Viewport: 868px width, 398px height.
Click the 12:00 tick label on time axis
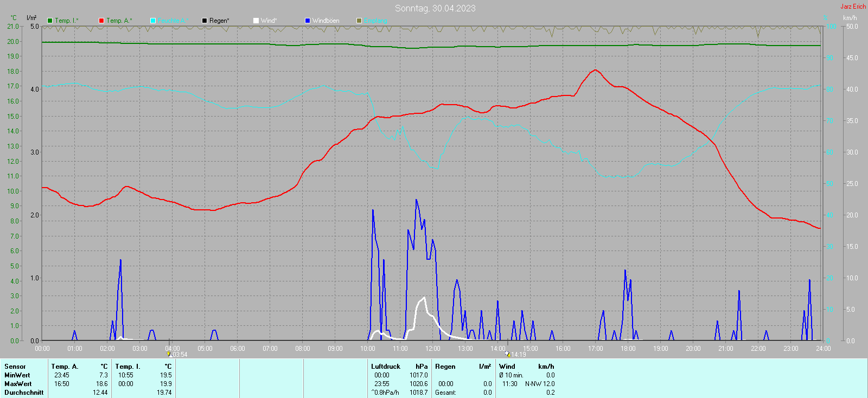point(433,349)
